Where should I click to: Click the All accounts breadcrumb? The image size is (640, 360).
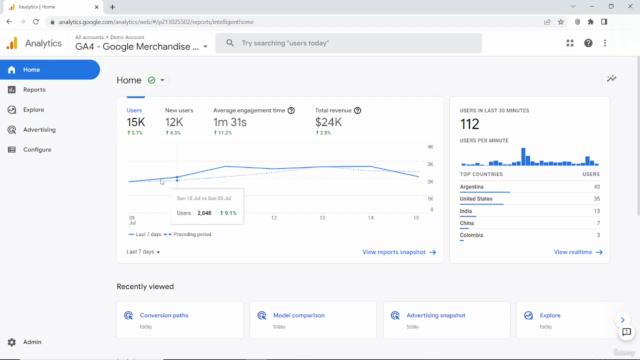tap(89, 37)
